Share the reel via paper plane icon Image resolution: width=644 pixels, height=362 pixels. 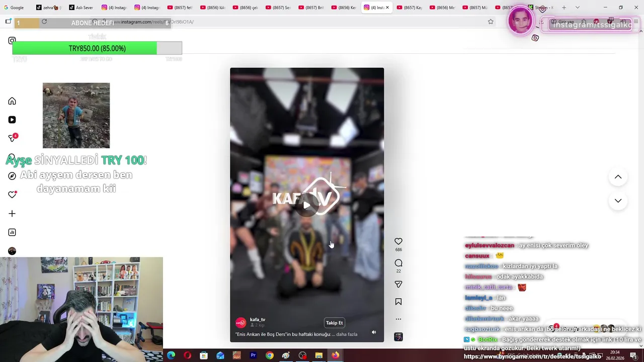click(398, 285)
